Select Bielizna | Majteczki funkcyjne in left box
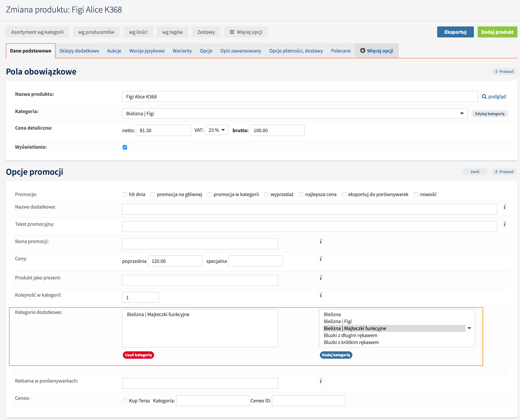 (158, 314)
